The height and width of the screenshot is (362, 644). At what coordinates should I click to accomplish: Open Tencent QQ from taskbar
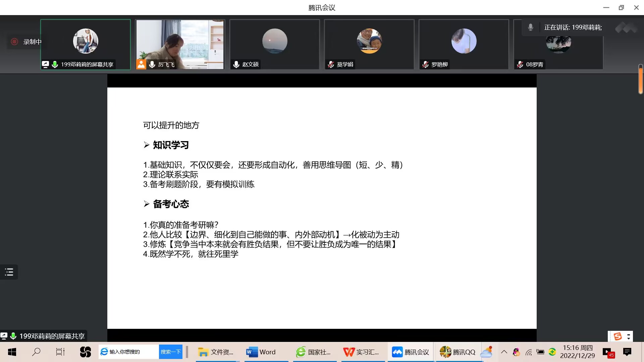[458, 352]
